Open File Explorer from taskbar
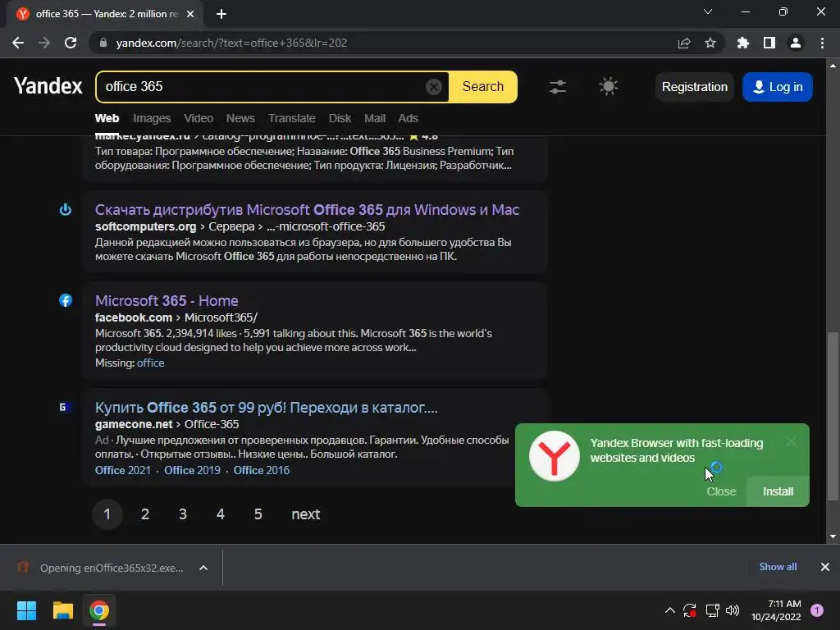 pos(62,610)
